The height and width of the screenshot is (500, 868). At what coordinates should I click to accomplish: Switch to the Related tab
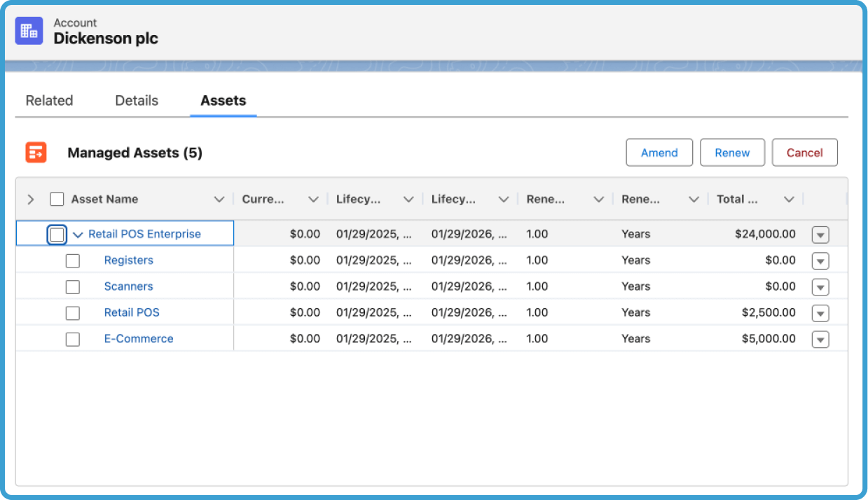49,100
